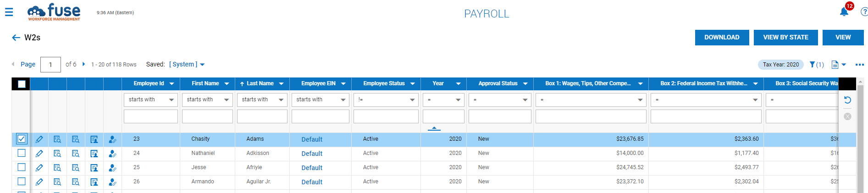Open the hamburger navigation menu
Viewport: 868px width, 193px height.
click(9, 12)
